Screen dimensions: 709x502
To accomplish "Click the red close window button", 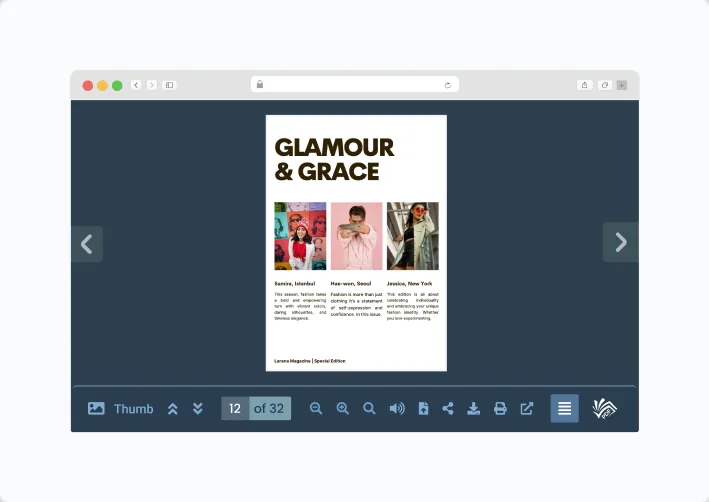I will pyautogui.click(x=88, y=85).
